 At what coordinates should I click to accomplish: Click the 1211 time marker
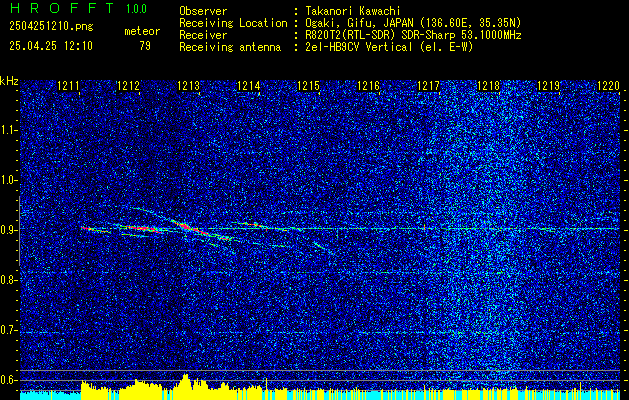[69, 86]
